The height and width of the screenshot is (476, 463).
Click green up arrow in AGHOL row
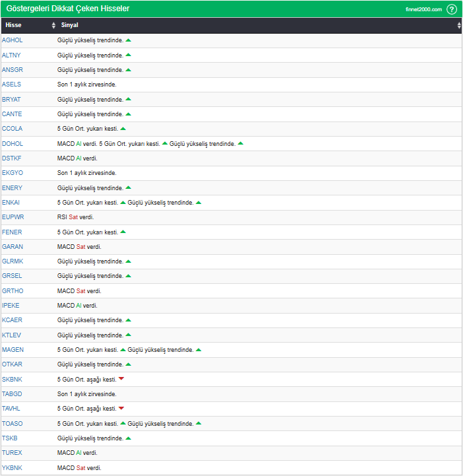click(x=129, y=40)
